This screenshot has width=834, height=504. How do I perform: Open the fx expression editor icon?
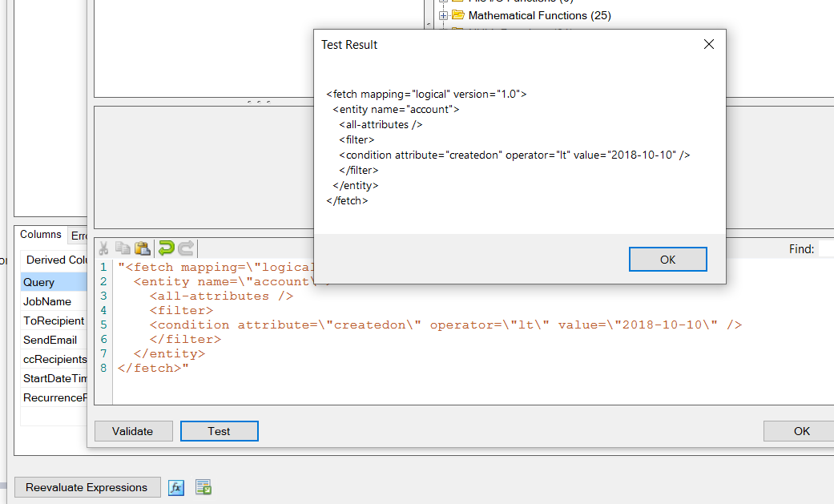pyautogui.click(x=176, y=487)
